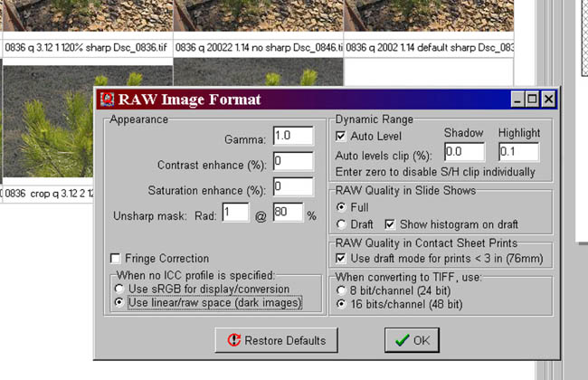Viewport: 588px width, 380px height.
Task: Close the RAW Image Format dialog
Action: pos(548,100)
